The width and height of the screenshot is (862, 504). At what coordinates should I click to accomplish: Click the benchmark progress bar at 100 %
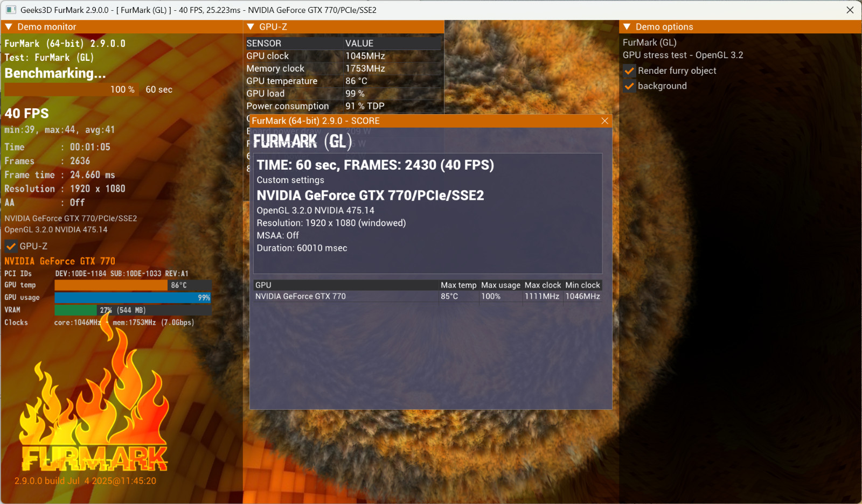[x=71, y=89]
